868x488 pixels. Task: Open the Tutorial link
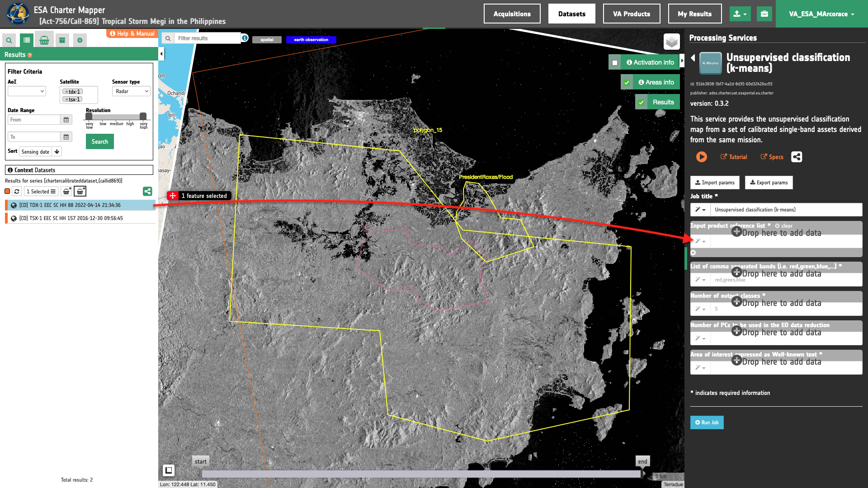coord(734,157)
